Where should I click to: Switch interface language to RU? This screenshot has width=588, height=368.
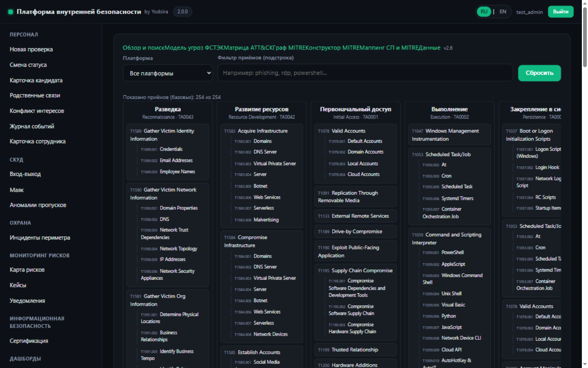(x=484, y=12)
